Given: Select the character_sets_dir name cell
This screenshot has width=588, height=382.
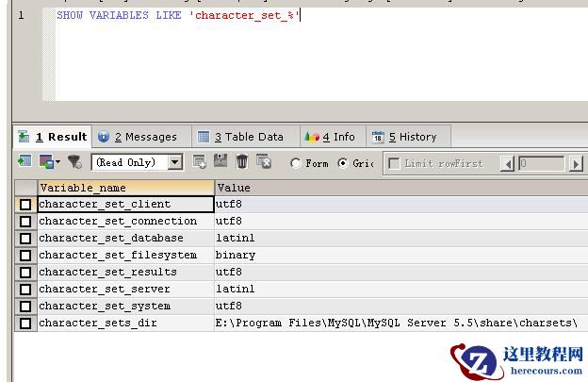Looking at the screenshot, I should click(x=125, y=324).
